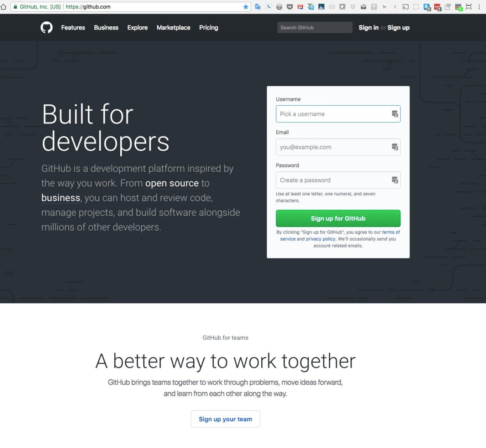Click the password manager icon in Password field
486x448 pixels.
(395, 180)
